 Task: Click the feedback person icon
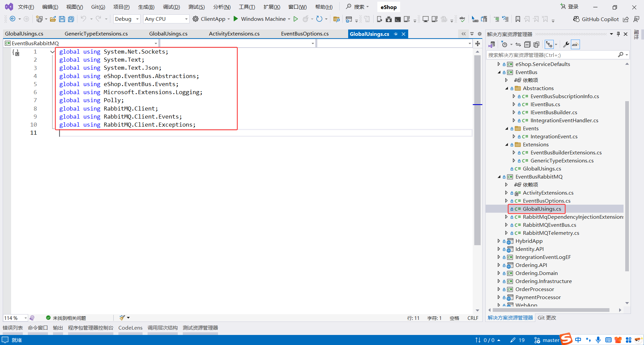[636, 19]
